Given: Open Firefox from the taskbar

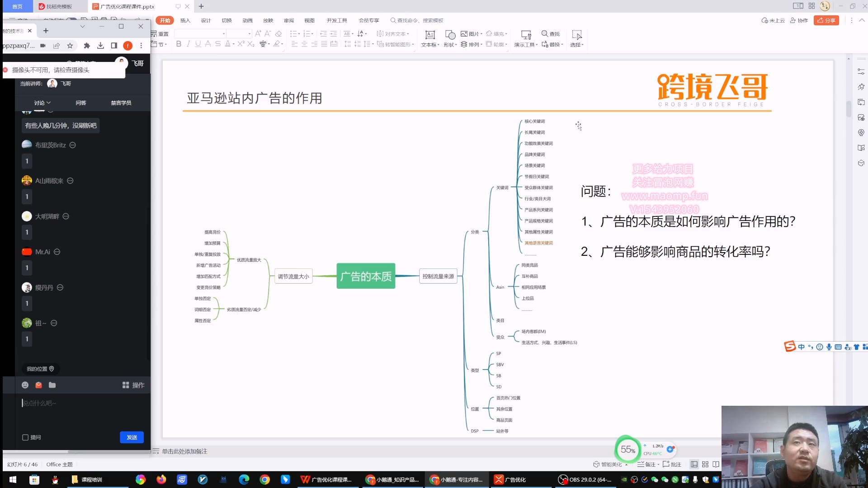Looking at the screenshot, I should tap(161, 479).
